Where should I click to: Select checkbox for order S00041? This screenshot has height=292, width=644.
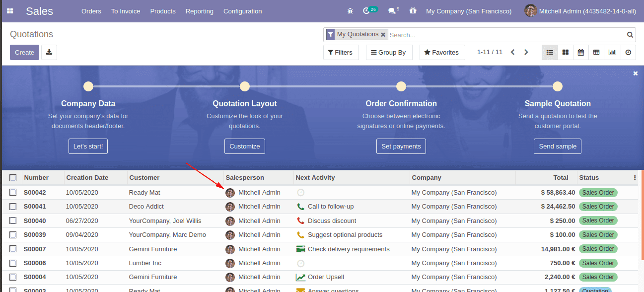[13, 207]
